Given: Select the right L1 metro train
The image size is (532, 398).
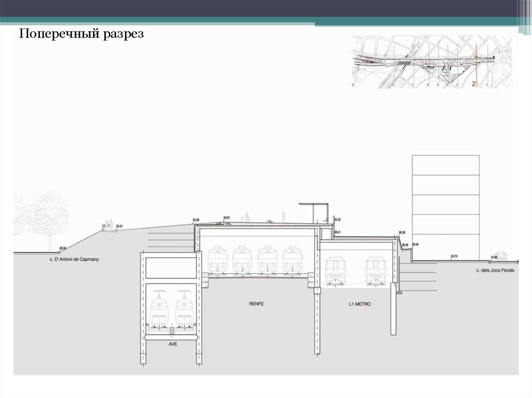Looking at the screenshot, I should tap(375, 270).
